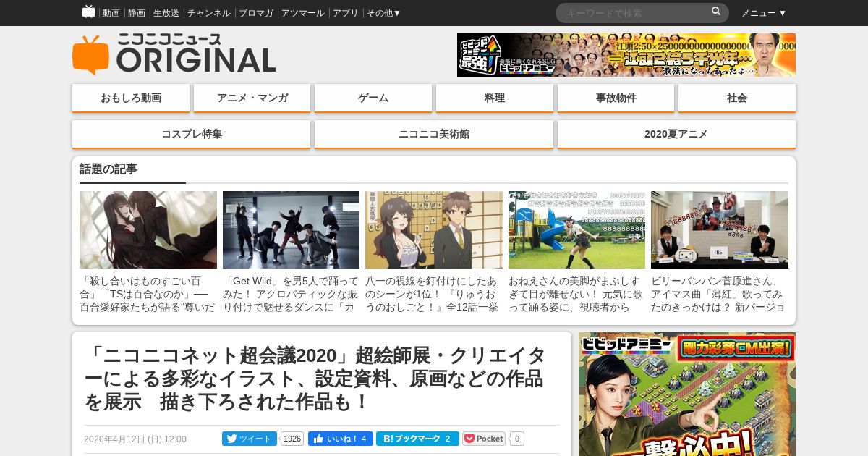Screen dimensions: 868x456
Task: Select the 事故物件 category
Action: pyautogui.click(x=616, y=98)
